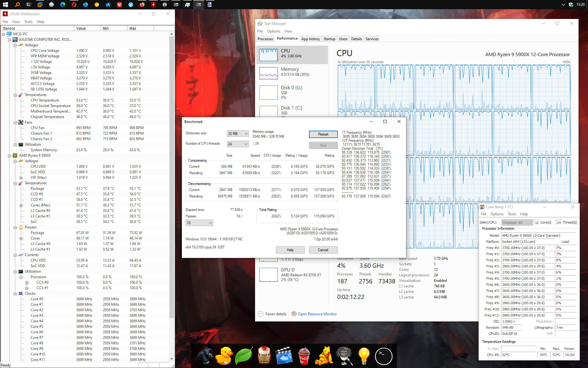Open the Tools menu in HWMonitor
Screen dimensions: 588x368
pyautogui.click(x=28, y=22)
